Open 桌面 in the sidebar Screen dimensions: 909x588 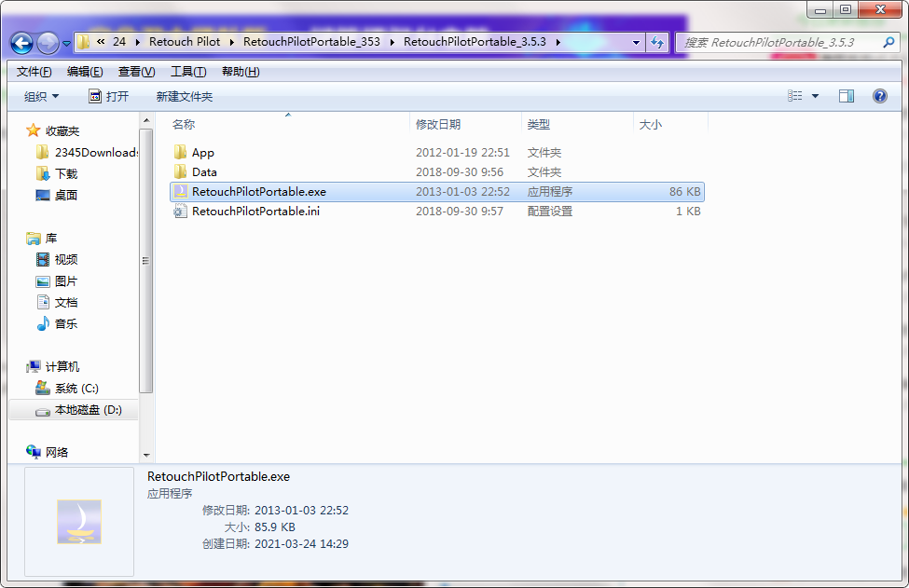(x=57, y=196)
